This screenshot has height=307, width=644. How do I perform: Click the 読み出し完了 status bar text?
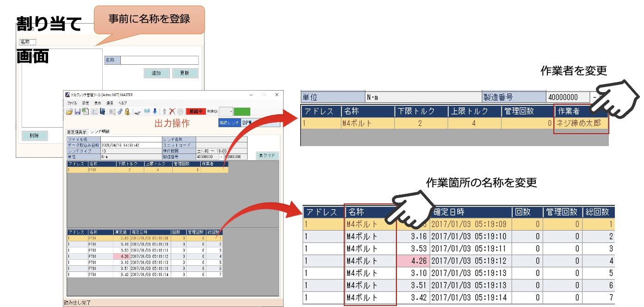pos(77,303)
